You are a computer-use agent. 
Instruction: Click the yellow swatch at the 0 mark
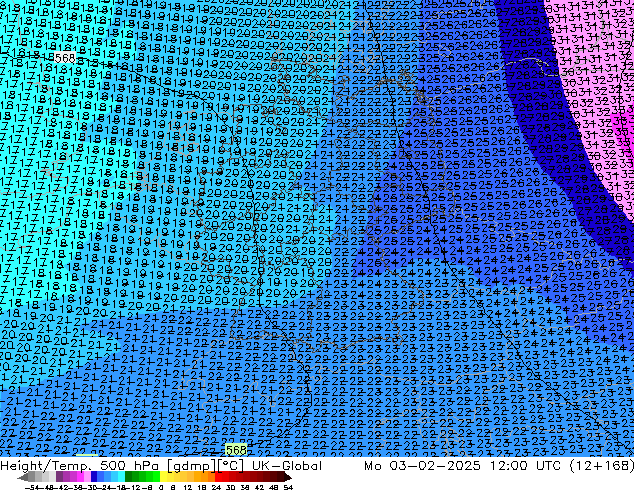(x=163, y=476)
